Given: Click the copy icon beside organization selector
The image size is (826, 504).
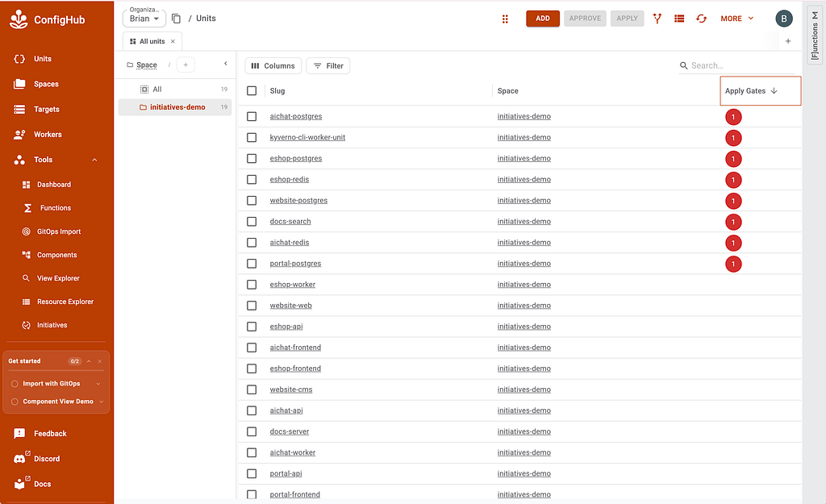Looking at the screenshot, I should (177, 19).
